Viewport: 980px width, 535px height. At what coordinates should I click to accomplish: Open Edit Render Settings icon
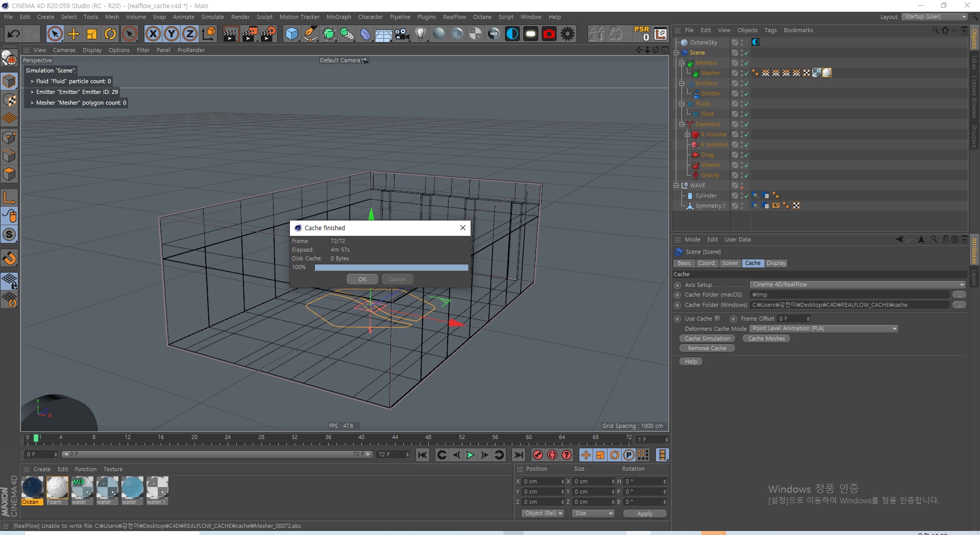[x=268, y=34]
